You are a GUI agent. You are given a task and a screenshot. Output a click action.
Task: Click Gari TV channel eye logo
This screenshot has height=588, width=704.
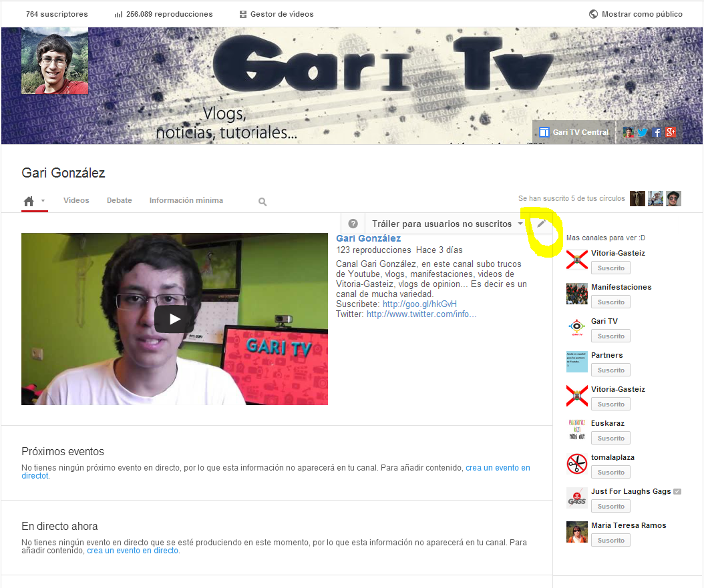tap(577, 328)
